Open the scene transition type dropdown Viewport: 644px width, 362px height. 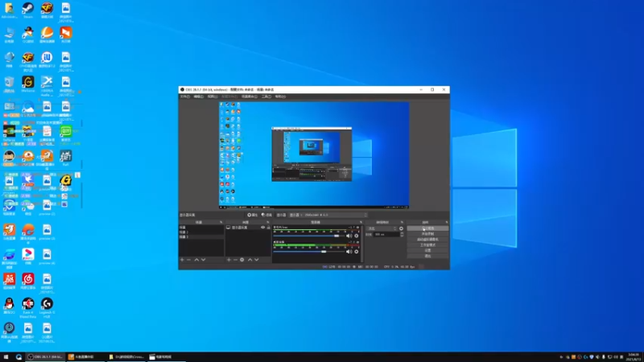pyautogui.click(x=382, y=228)
